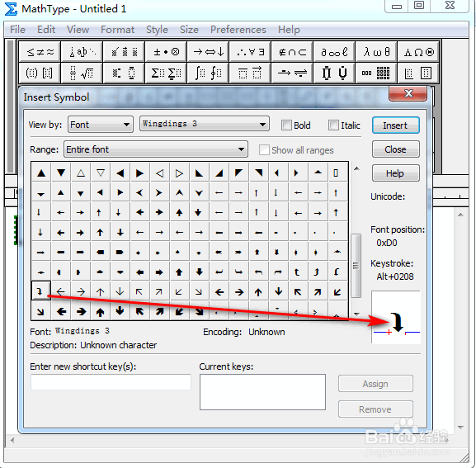The image size is (476, 468).
Task: Select the solid right triangle in first row
Action: [x=140, y=173]
